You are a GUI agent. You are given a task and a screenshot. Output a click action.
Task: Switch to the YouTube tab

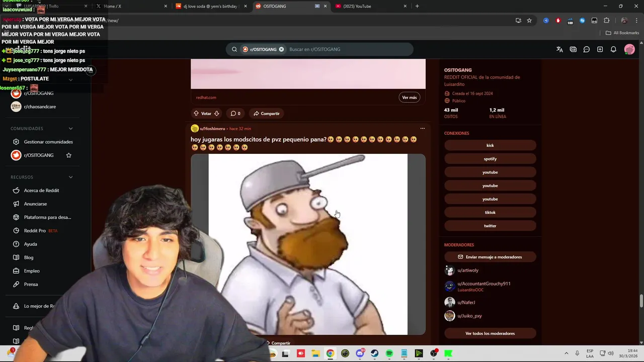pos(371,6)
